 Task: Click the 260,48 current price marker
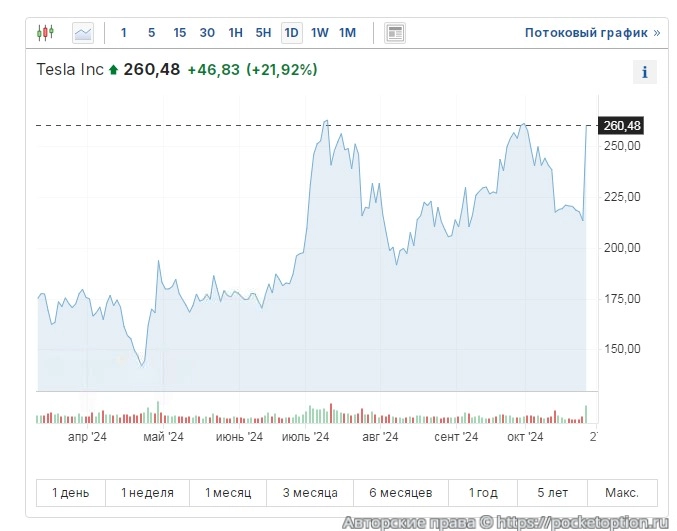click(x=621, y=125)
